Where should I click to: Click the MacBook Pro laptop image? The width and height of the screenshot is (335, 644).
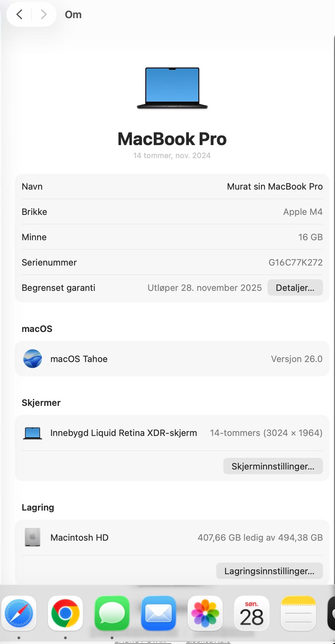point(172,88)
